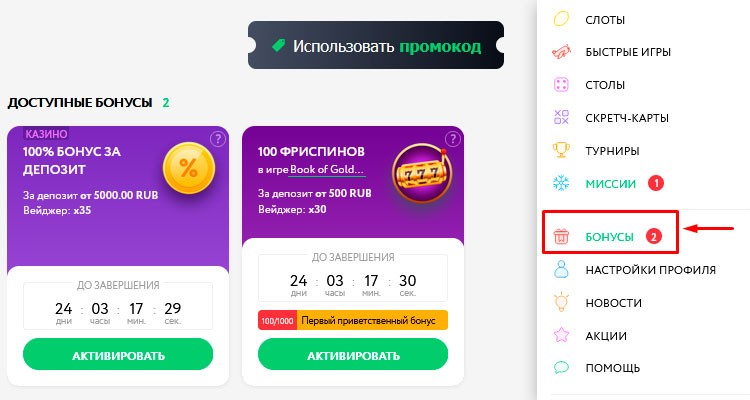
Task: Follow the 'Book of Gold...' game link
Action: tap(327, 170)
